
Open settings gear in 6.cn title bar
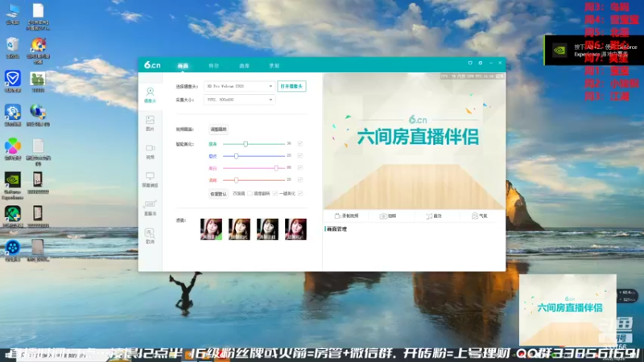(480, 63)
